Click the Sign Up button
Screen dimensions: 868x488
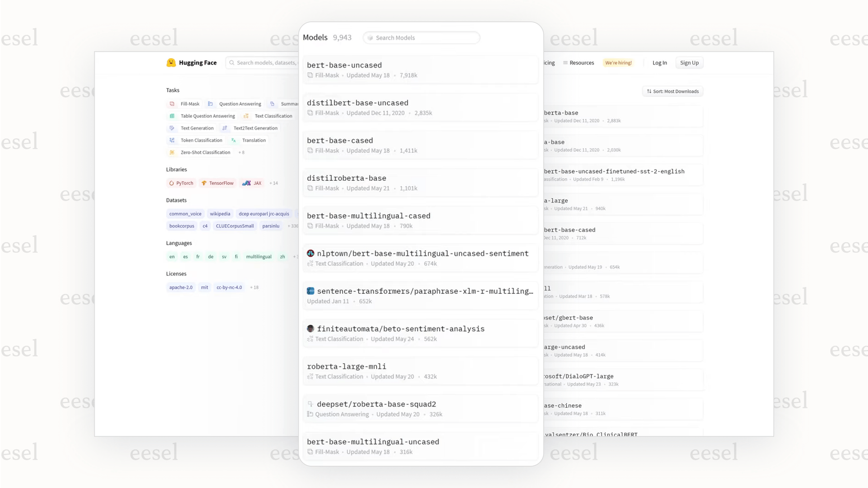click(x=689, y=62)
